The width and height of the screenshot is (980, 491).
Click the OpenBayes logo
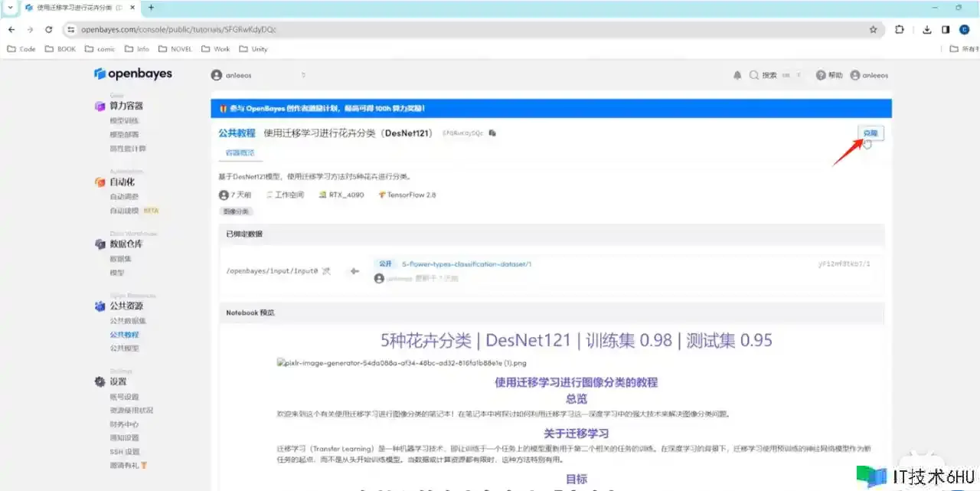[133, 74]
